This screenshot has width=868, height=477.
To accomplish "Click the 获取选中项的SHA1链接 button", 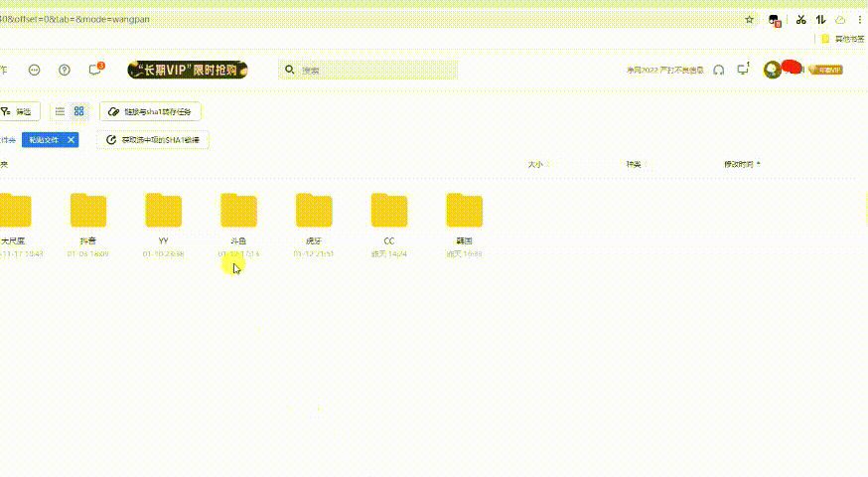I will [x=153, y=140].
